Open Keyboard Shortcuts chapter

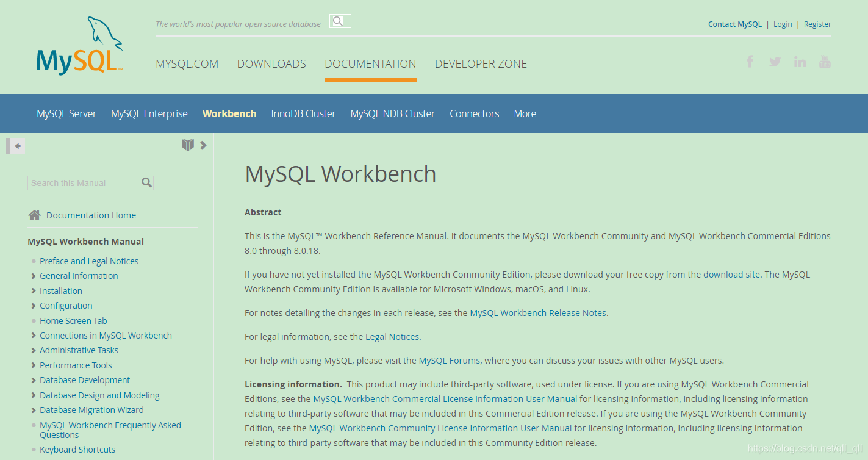coord(77,450)
